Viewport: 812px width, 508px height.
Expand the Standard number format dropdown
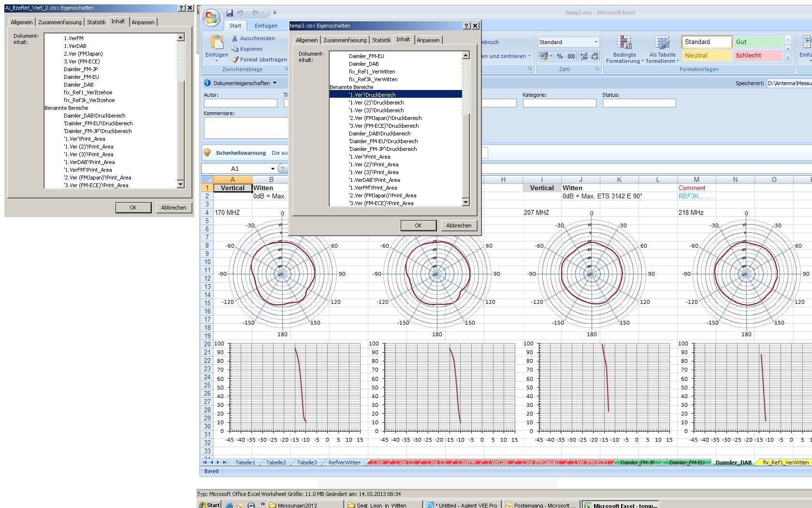click(x=595, y=42)
